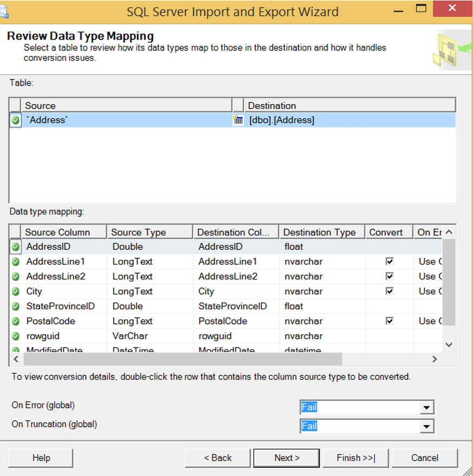Toggle Convert checkbox for AddressLine1
Image resolution: width=473 pixels, height=476 pixels.
pos(390,262)
